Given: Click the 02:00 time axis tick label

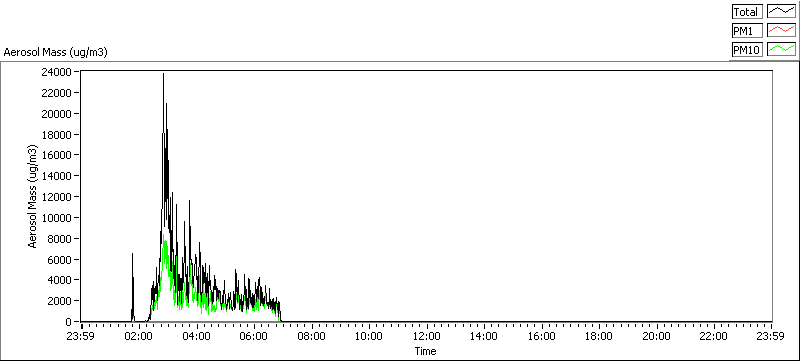Looking at the screenshot, I should [x=139, y=337].
